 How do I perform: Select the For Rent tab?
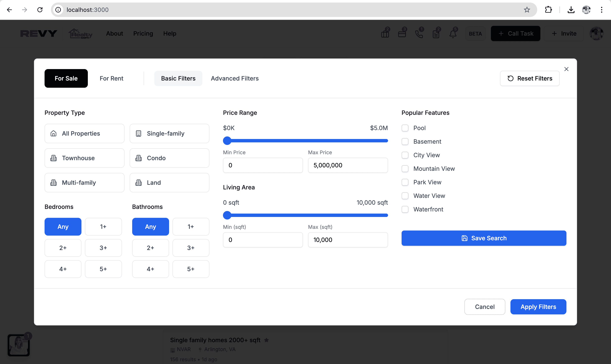pyautogui.click(x=111, y=78)
